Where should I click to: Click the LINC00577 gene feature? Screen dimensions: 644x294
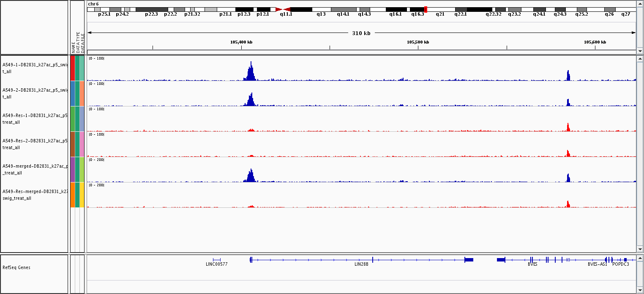click(x=216, y=259)
